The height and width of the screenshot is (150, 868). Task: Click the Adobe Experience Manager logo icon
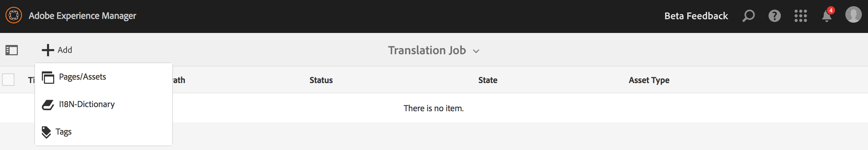click(x=14, y=15)
